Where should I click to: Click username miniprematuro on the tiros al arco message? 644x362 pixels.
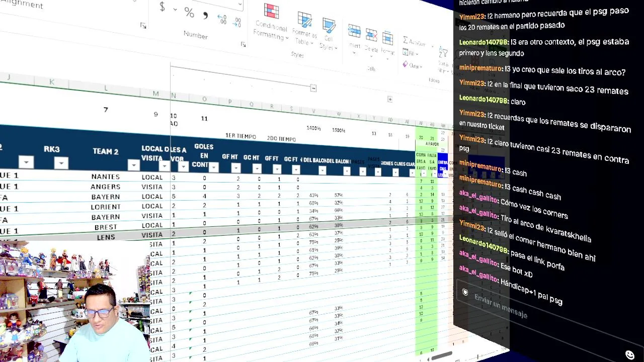coord(480,68)
